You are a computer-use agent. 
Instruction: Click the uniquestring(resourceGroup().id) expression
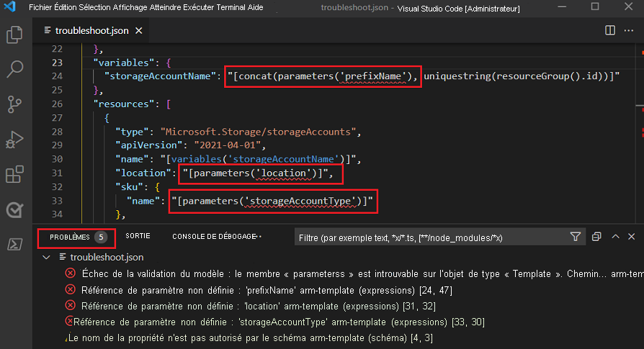click(x=516, y=76)
